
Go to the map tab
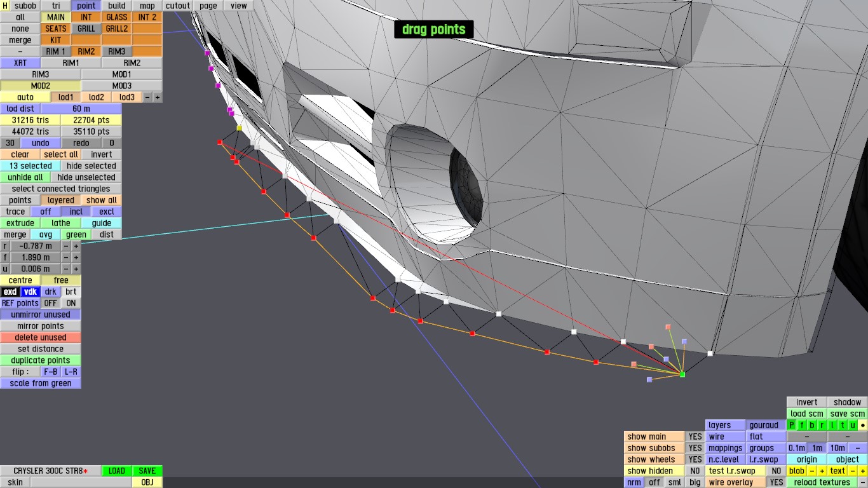[147, 6]
